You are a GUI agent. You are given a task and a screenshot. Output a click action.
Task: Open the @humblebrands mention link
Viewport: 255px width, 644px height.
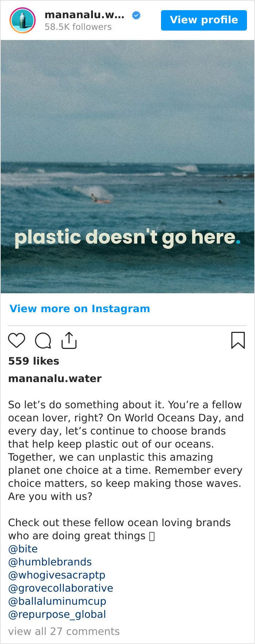tap(50, 562)
